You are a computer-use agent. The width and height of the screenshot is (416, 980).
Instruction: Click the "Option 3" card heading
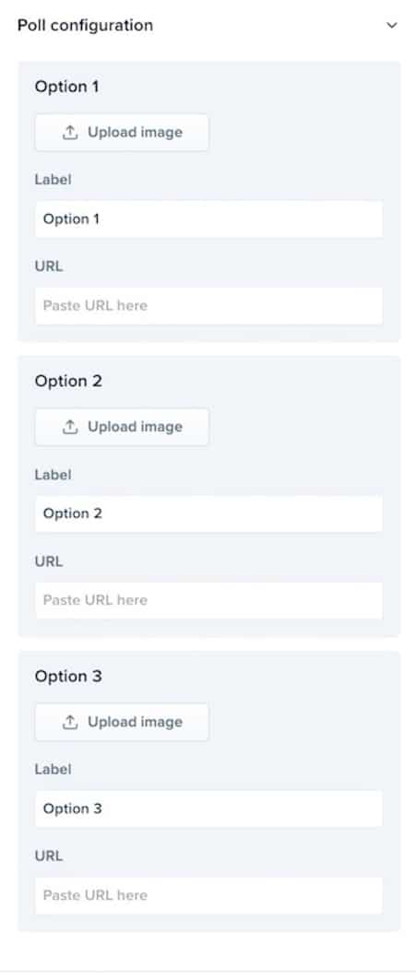68,677
